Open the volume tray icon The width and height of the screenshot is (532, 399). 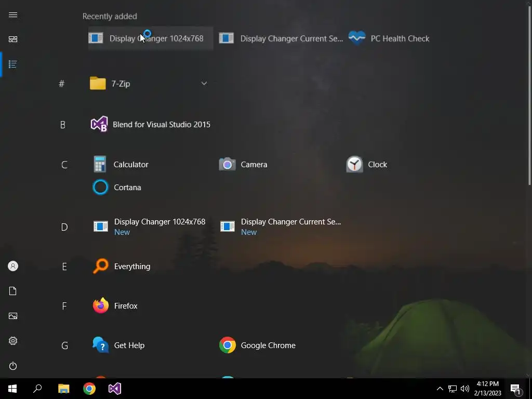(x=465, y=389)
